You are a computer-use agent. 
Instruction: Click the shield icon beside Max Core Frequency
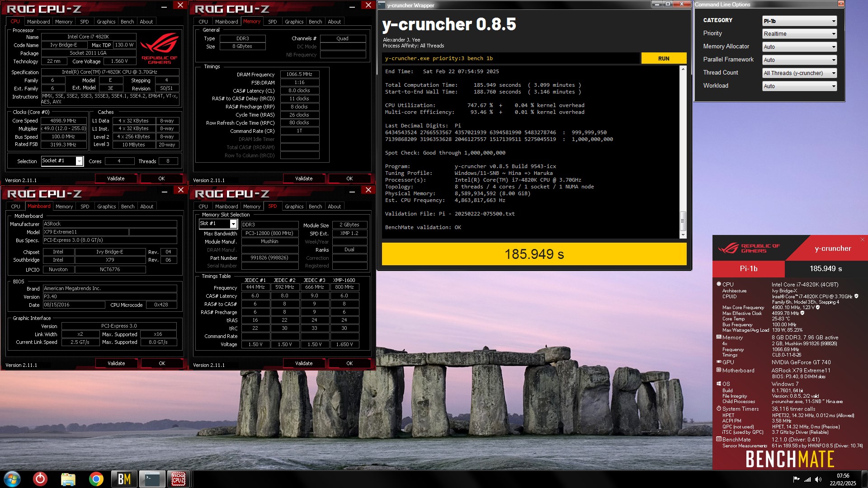817,307
